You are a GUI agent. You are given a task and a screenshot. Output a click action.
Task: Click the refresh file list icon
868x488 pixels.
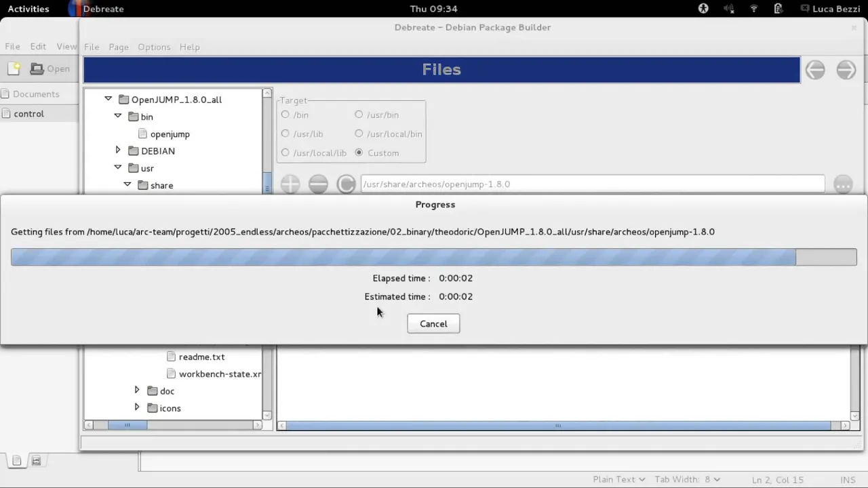(x=346, y=184)
